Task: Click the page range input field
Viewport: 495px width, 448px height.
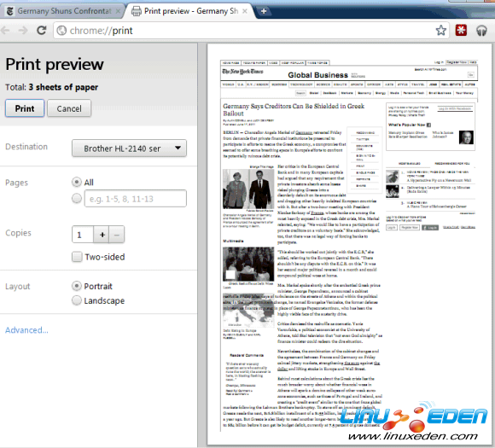Action: tap(136, 199)
